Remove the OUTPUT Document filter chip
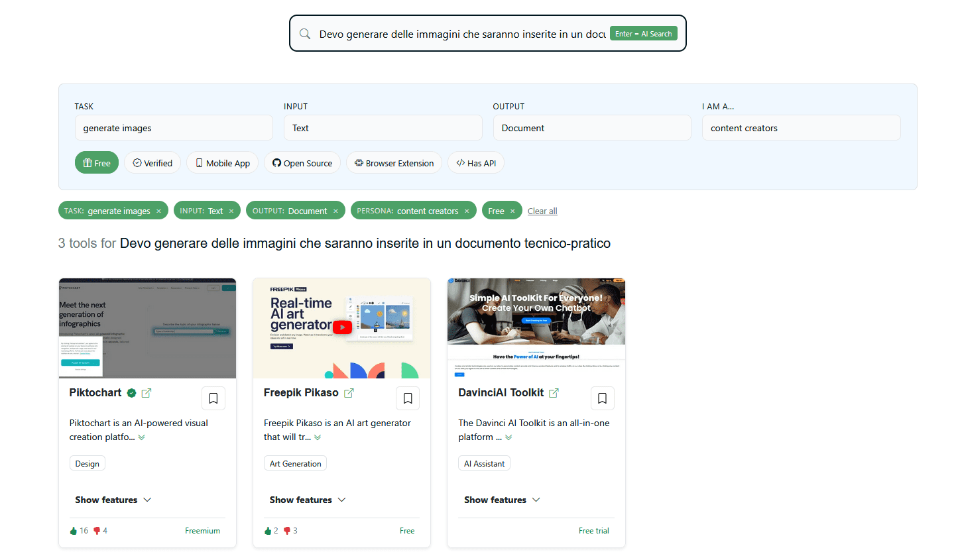The image size is (958, 560). click(x=335, y=211)
